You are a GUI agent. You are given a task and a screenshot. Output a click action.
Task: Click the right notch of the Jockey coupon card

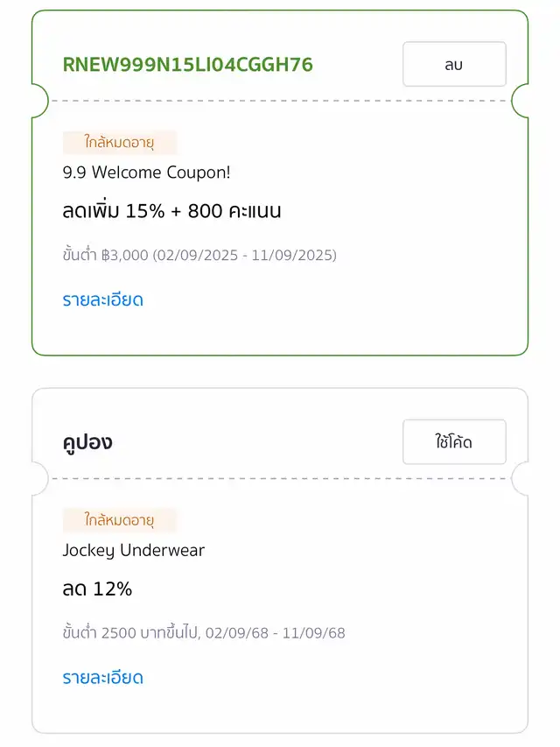click(521, 479)
